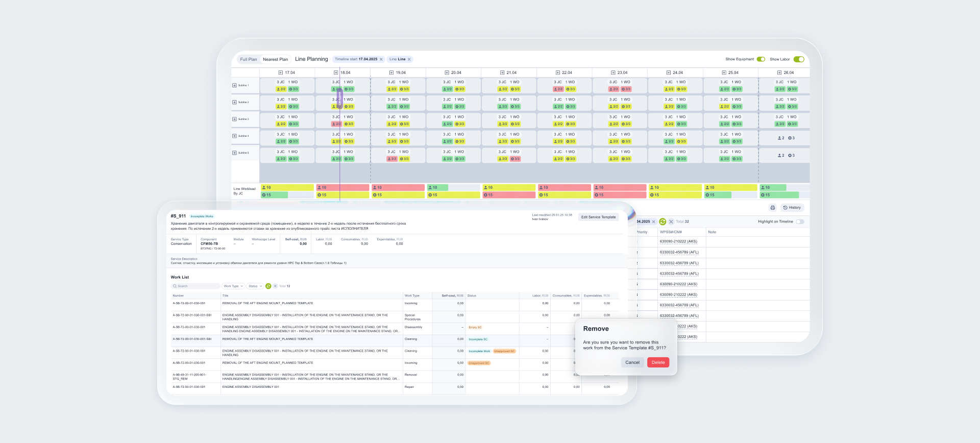Open the Status dropdown filter
The height and width of the screenshot is (443, 980).
click(x=255, y=286)
